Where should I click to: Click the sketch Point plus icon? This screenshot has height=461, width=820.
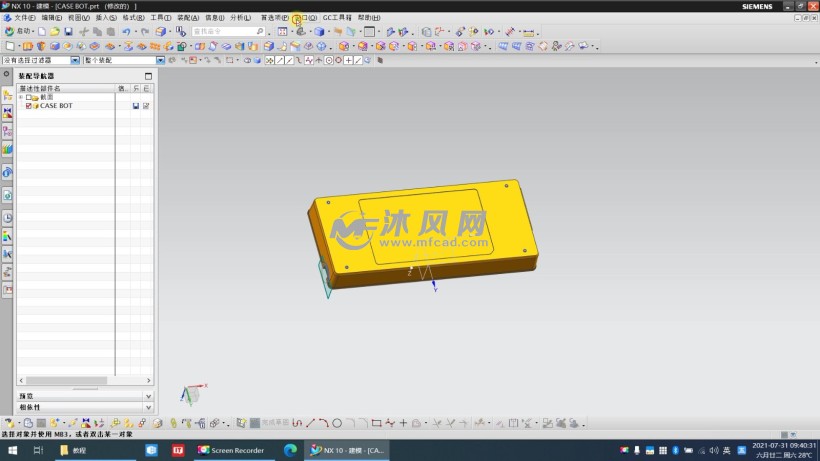403,423
